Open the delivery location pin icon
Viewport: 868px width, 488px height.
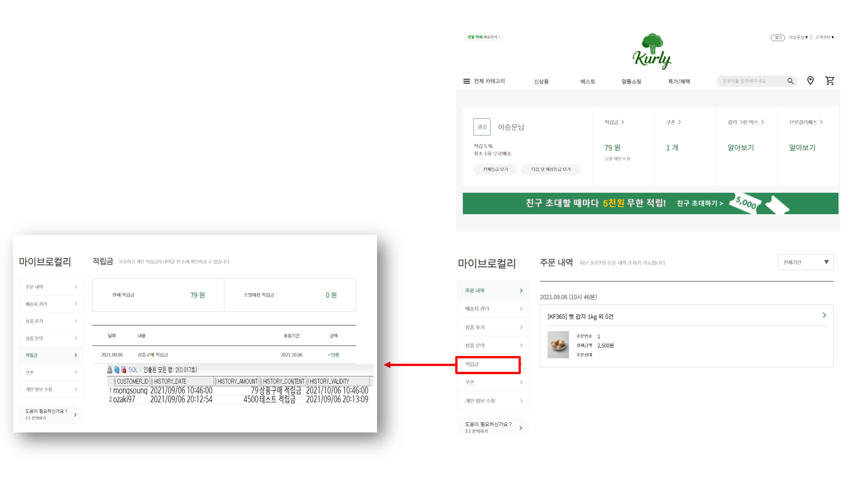(x=810, y=80)
